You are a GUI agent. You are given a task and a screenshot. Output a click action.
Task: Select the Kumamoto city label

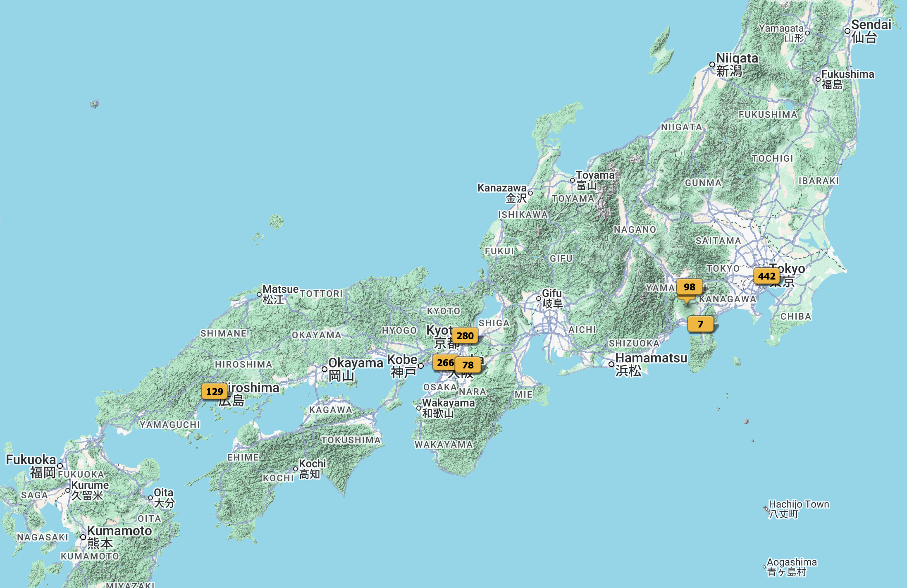[119, 531]
